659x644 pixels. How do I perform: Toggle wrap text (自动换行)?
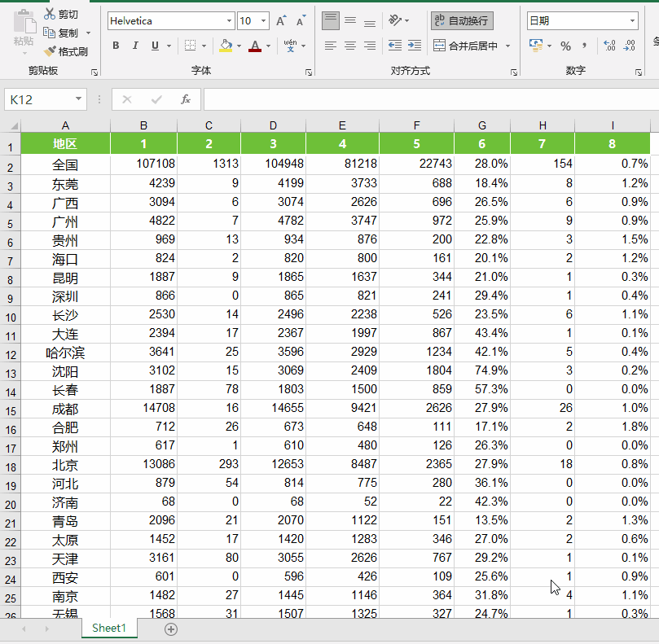462,20
